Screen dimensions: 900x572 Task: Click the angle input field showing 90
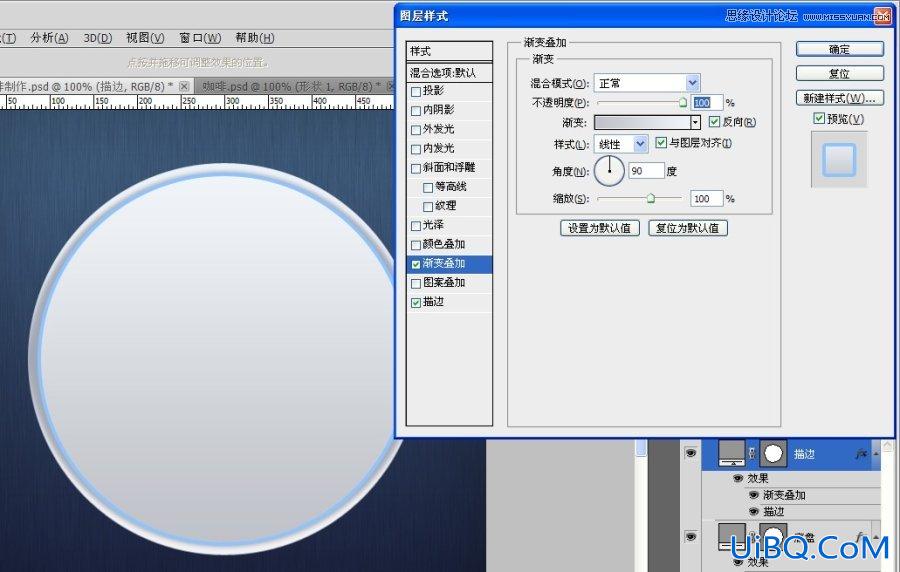[x=646, y=171]
